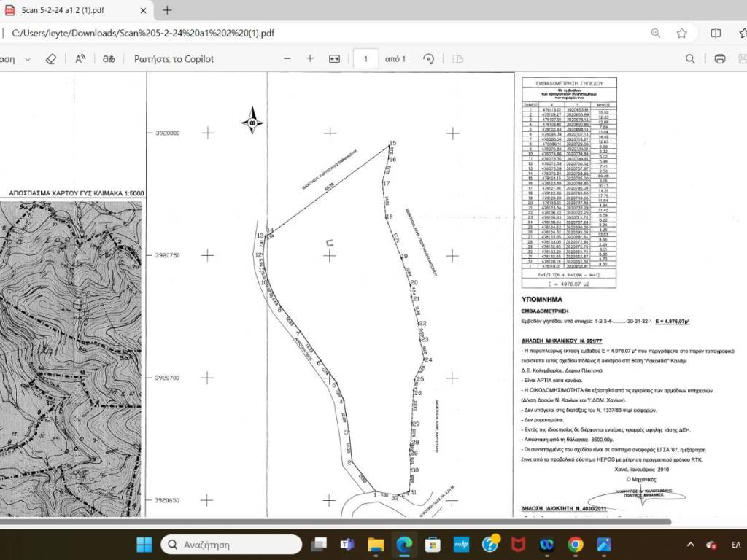This screenshot has height=560, width=747.
Task: Show hidden system tray icons
Action: point(690,545)
